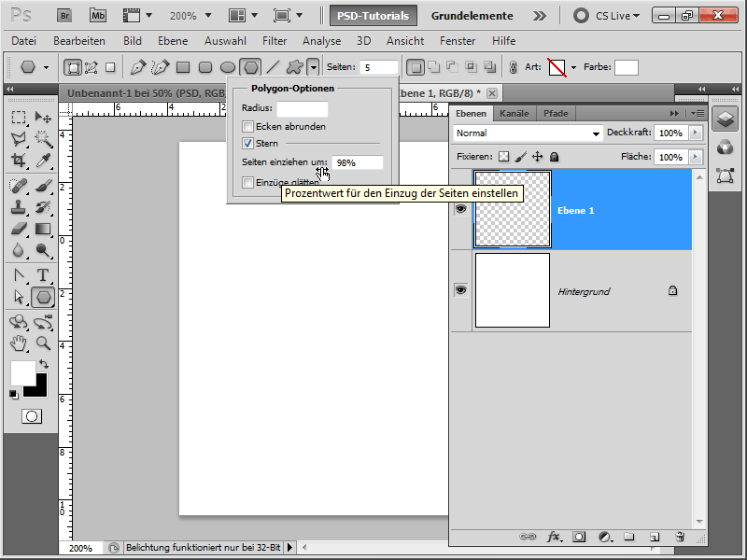747x560 pixels.
Task: Expand more workspaces chevron
Action: (540, 16)
